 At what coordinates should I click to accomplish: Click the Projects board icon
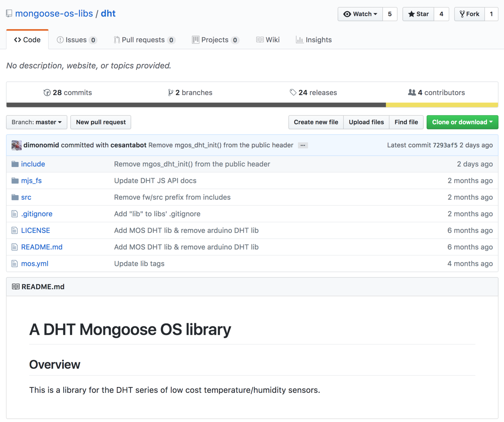[196, 40]
